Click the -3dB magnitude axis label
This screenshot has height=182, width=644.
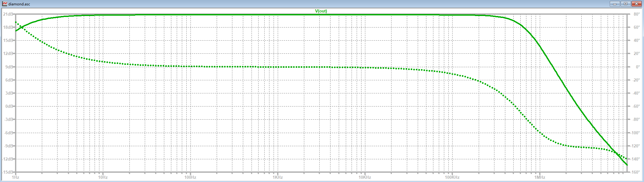pos(8,119)
